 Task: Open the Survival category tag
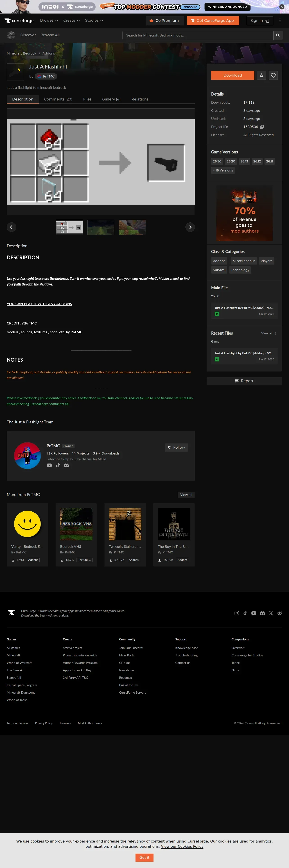[x=219, y=270]
